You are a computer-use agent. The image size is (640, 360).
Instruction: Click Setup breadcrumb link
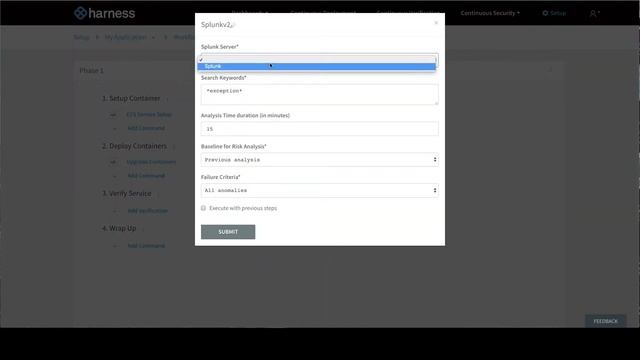coord(81,37)
